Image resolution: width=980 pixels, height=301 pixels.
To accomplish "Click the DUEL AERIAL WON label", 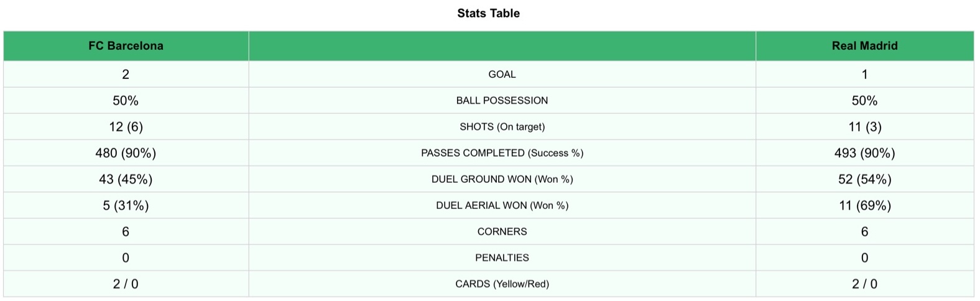I will pos(502,205).
